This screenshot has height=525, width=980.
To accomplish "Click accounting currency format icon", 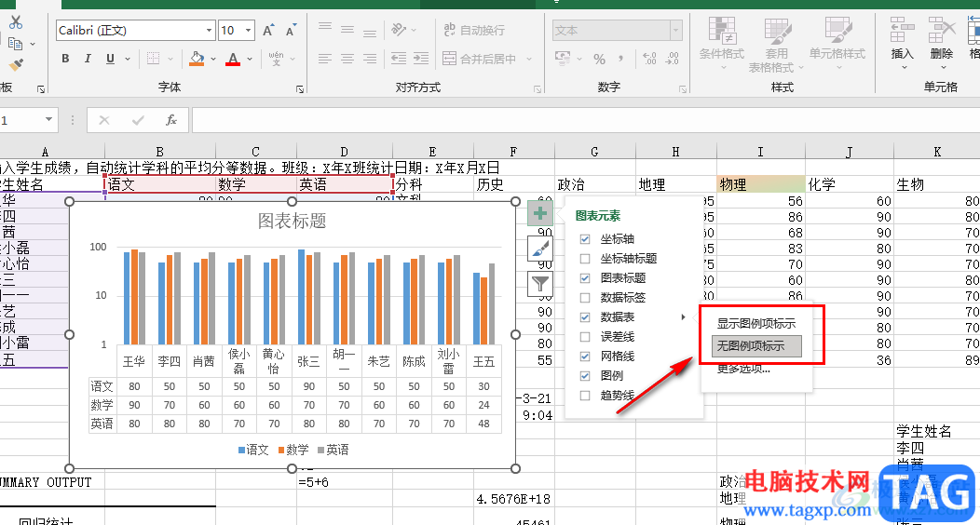I will point(563,59).
